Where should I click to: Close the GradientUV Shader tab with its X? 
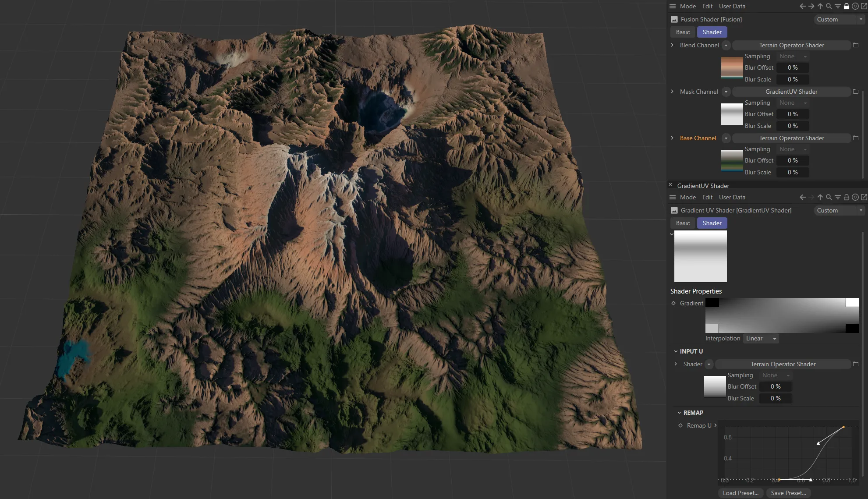click(x=670, y=184)
